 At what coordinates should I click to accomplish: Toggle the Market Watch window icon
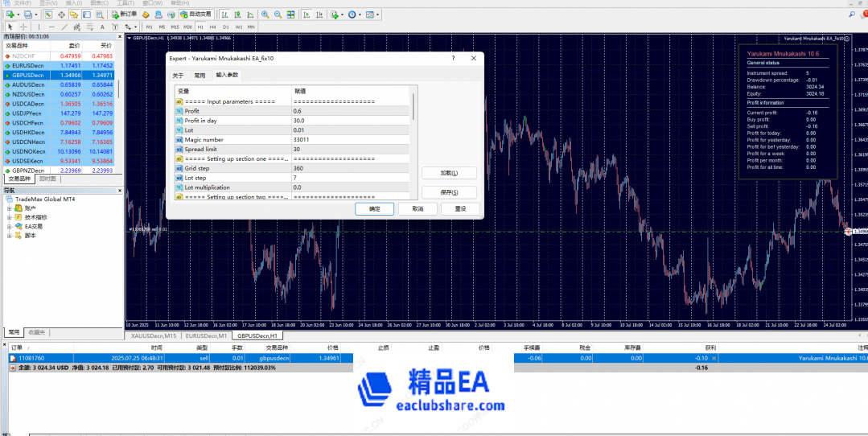coord(48,14)
